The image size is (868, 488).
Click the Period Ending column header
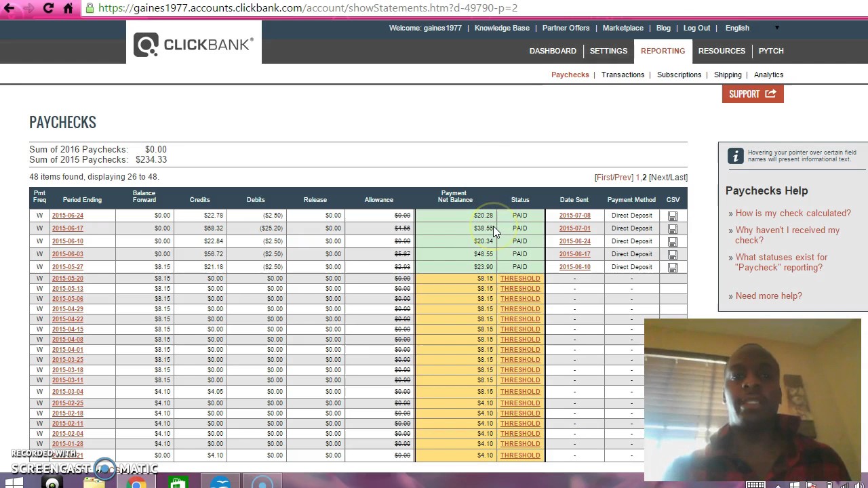tap(82, 200)
